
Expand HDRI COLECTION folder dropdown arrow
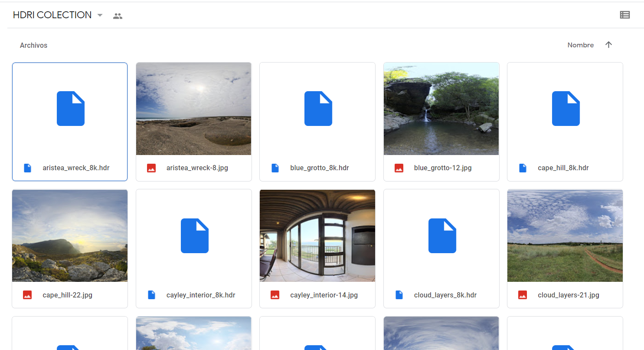tap(100, 15)
